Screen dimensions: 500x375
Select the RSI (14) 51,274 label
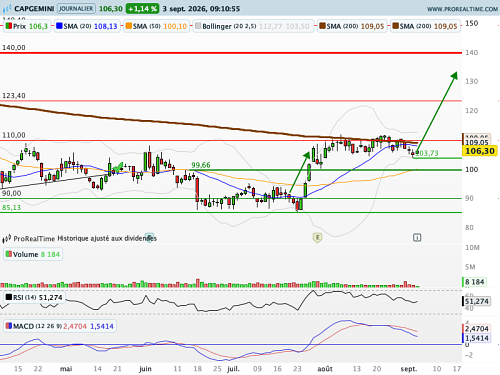pyautogui.click(x=34, y=297)
